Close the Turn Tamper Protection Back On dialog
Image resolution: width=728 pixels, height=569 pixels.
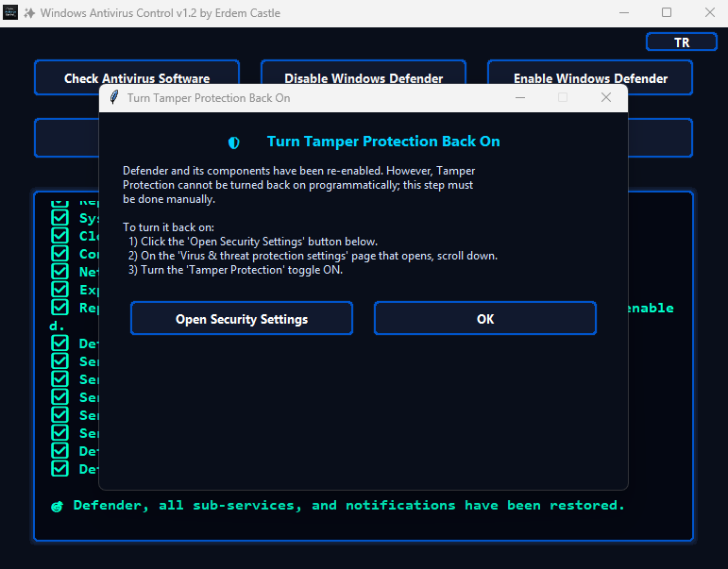click(x=606, y=97)
